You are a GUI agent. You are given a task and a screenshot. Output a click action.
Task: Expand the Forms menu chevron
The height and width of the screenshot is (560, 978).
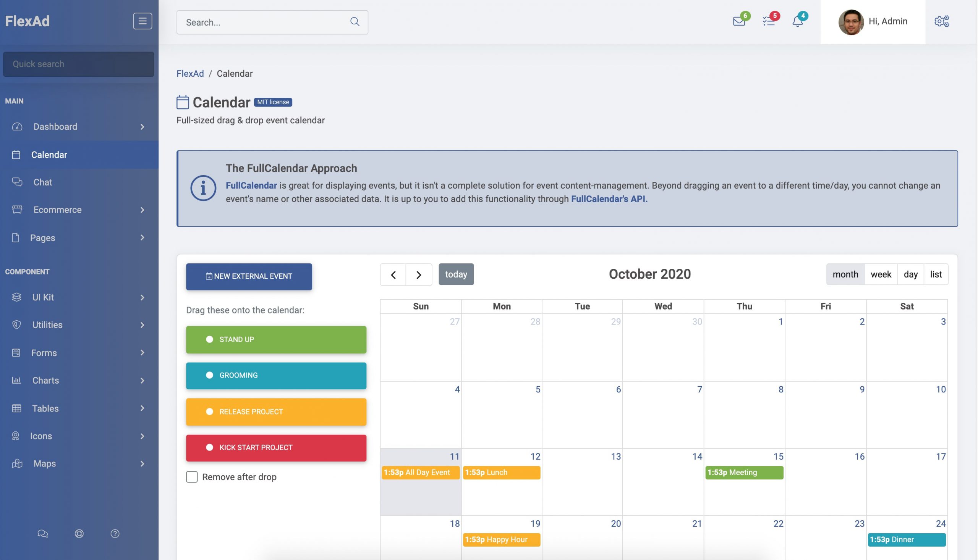click(x=142, y=352)
